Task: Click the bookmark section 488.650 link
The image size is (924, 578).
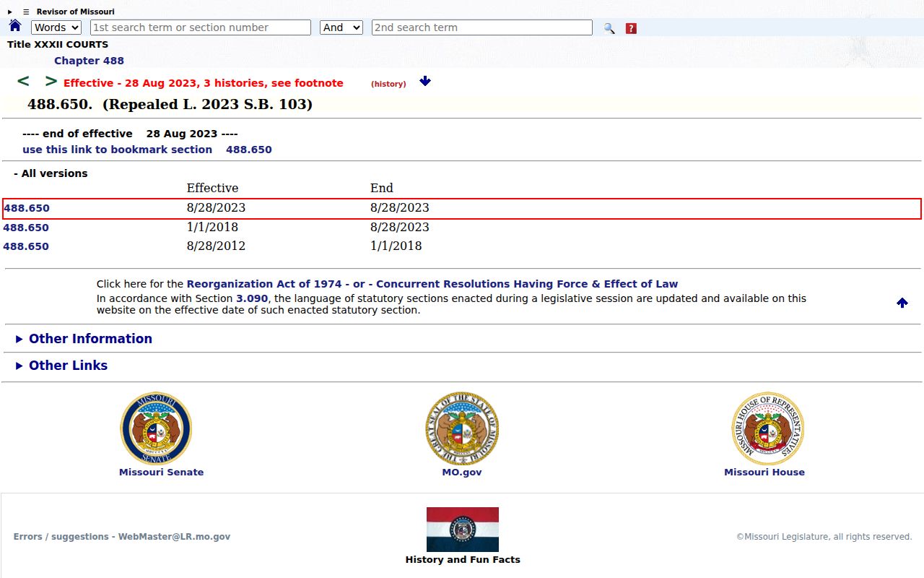Action: pyautogui.click(x=147, y=150)
